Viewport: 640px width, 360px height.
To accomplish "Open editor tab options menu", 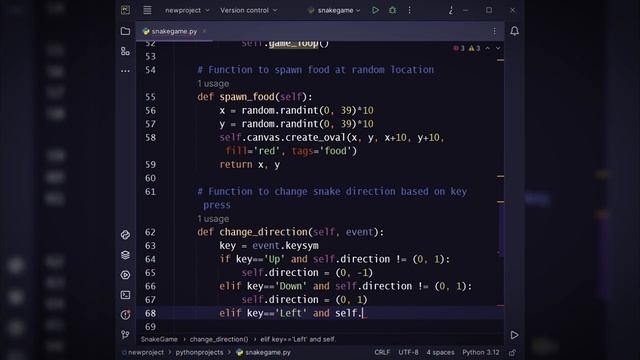I will click(x=494, y=31).
